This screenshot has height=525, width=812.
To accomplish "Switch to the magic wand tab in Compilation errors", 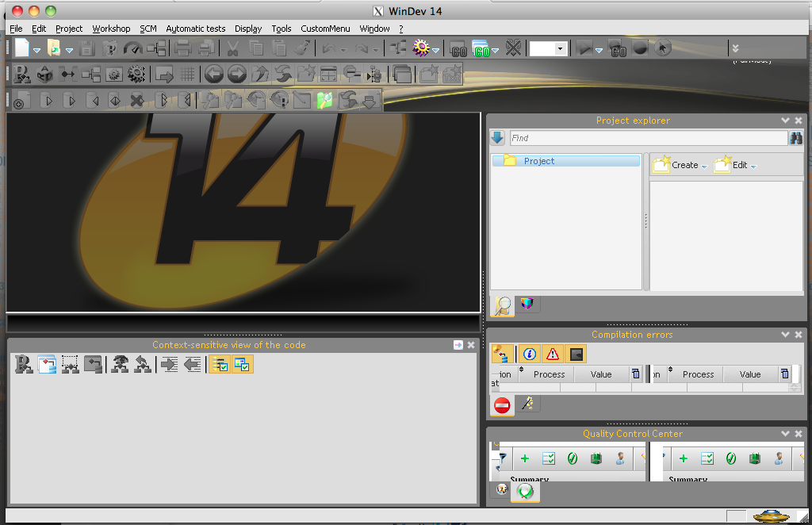I will point(527,404).
